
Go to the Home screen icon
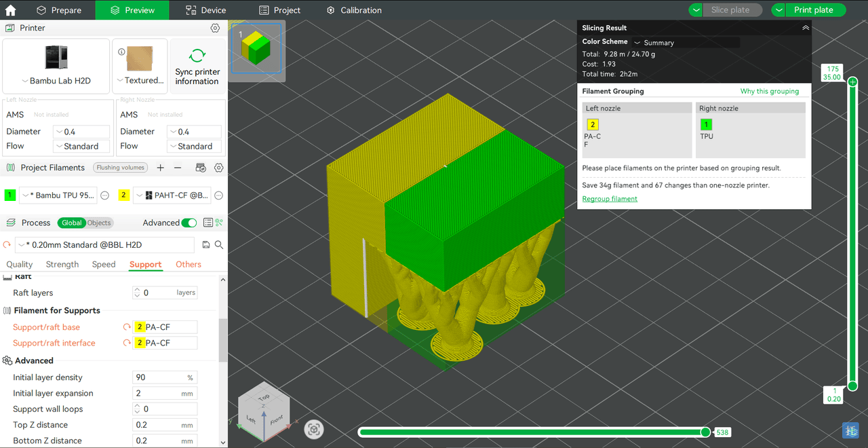tap(10, 10)
